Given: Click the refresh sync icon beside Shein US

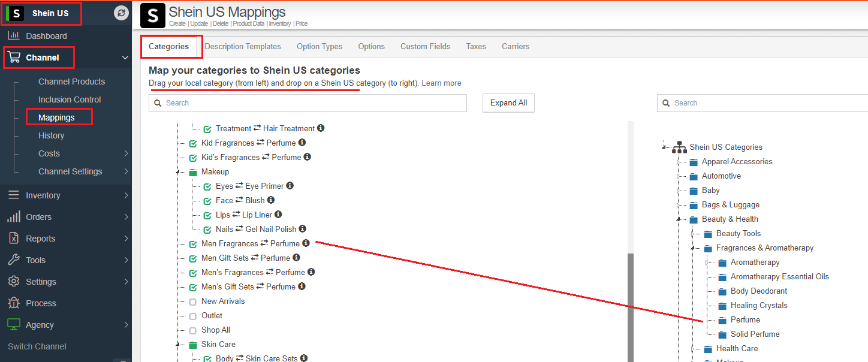Looking at the screenshot, I should coord(122,13).
